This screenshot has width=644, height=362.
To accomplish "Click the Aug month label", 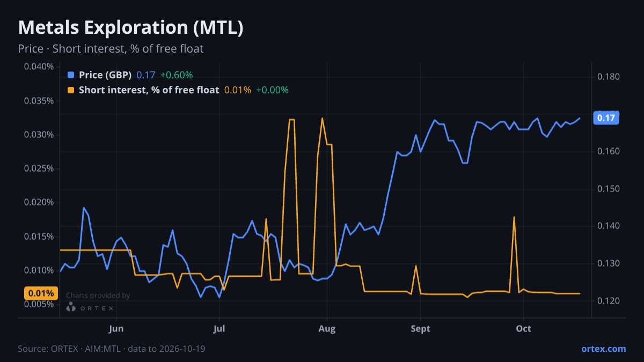I will click(x=327, y=329).
